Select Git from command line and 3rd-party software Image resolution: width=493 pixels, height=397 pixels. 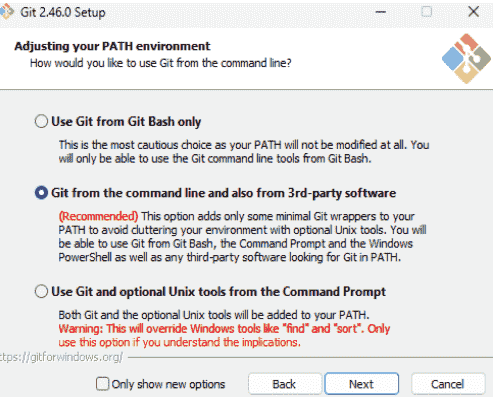pyautogui.click(x=41, y=193)
